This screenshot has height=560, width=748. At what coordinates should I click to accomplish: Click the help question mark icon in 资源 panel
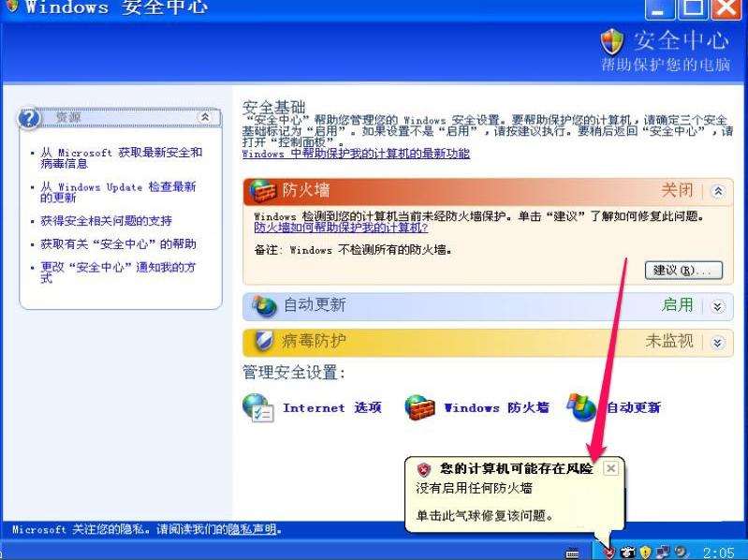(x=29, y=118)
